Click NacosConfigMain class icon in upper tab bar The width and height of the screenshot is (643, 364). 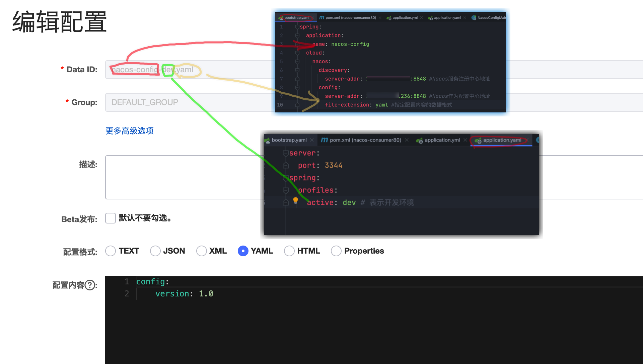[474, 18]
